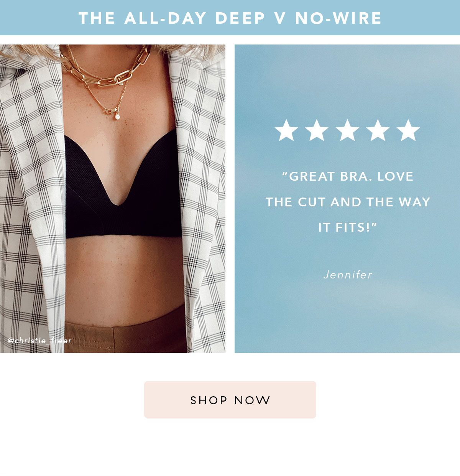The height and width of the screenshot is (476, 460).
Task: Open the model photo with plaid blazer
Action: pyautogui.click(x=113, y=199)
